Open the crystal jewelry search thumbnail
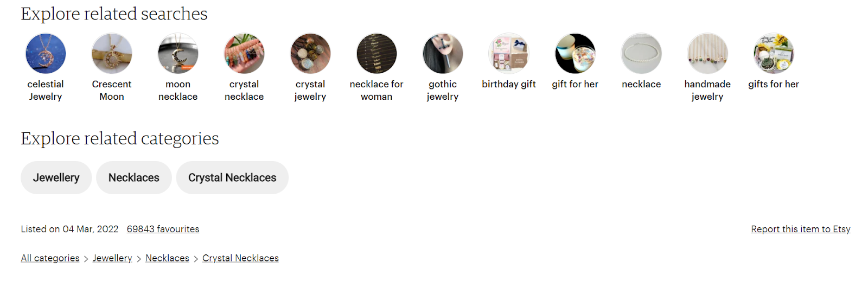 click(x=310, y=54)
